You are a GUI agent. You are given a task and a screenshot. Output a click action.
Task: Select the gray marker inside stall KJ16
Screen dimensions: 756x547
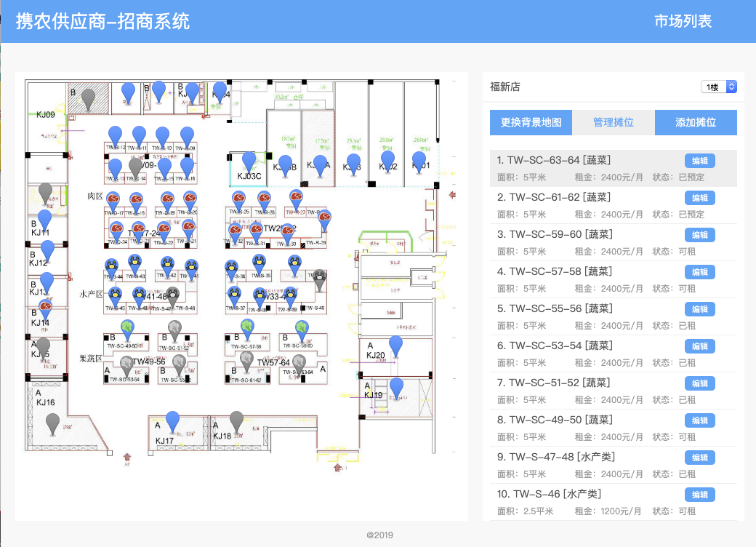coord(52,422)
